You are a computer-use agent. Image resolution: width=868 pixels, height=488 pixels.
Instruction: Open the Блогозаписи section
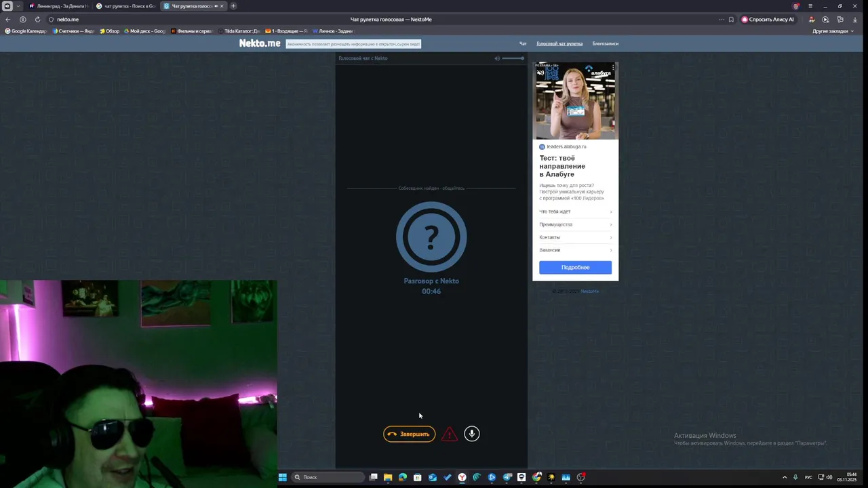[x=606, y=43]
